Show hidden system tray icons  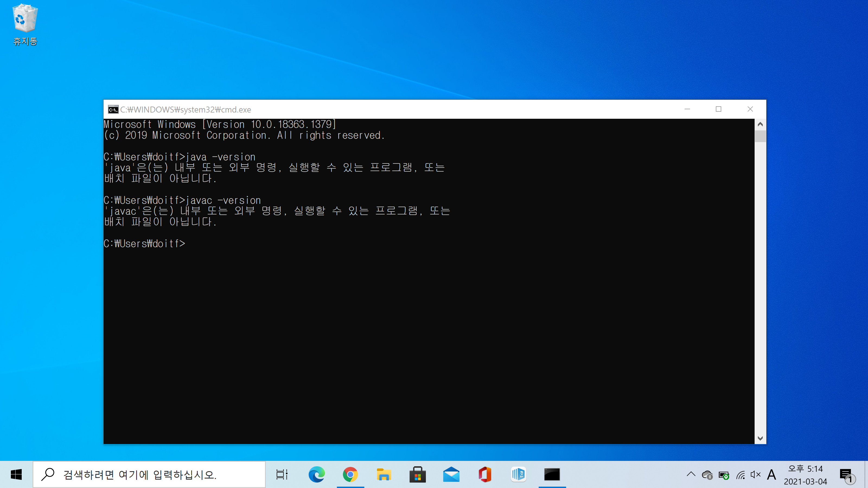coord(691,474)
